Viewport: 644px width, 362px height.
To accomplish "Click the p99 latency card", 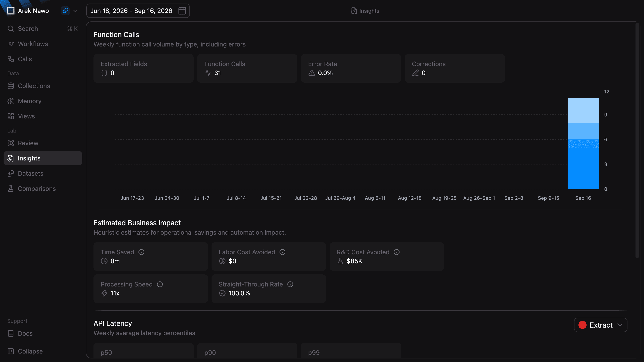I will pos(351,351).
